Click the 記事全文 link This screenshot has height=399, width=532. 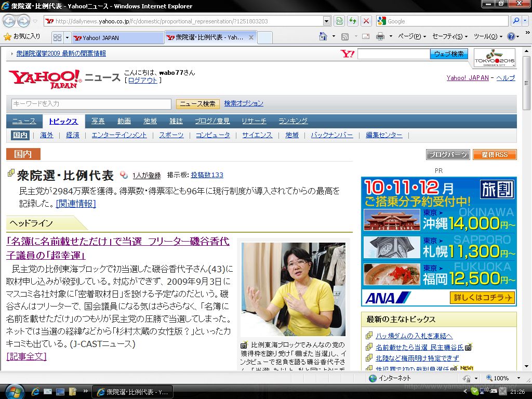click(x=26, y=356)
